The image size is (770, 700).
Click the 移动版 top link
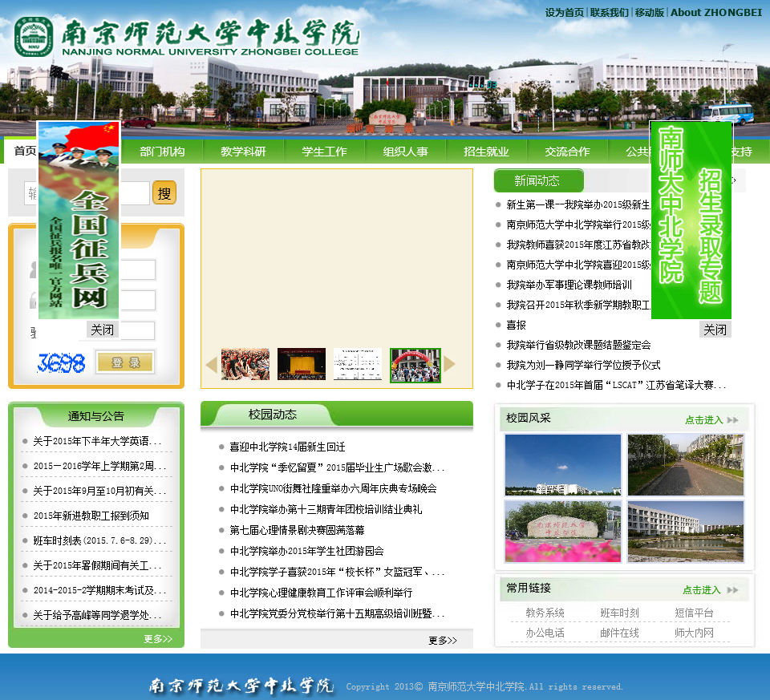(x=649, y=13)
